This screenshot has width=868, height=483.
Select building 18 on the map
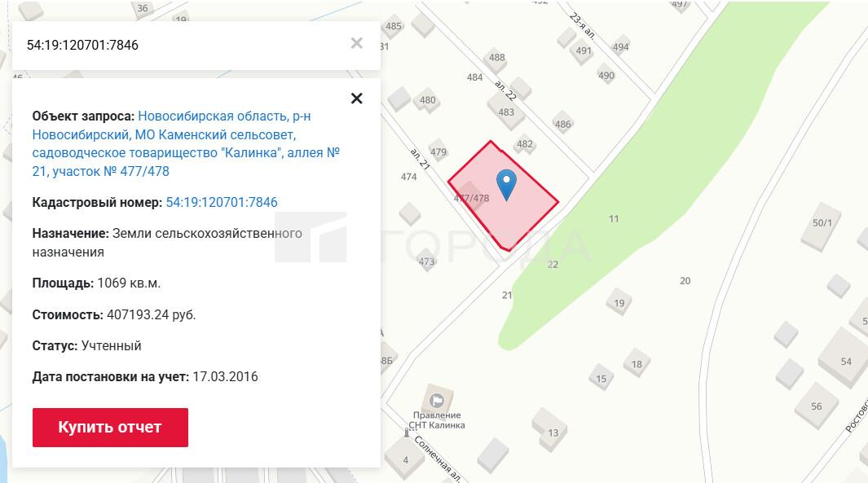[x=637, y=365]
